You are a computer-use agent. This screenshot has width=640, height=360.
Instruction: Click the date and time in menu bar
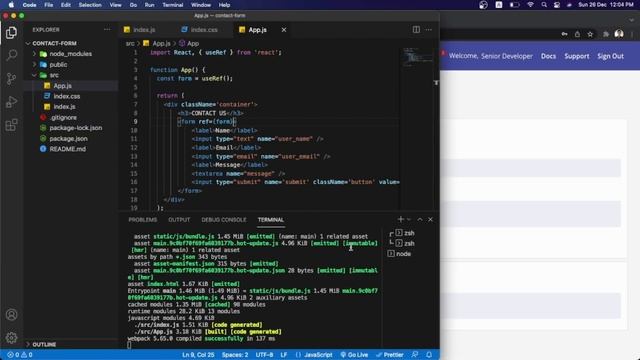tap(606, 5)
